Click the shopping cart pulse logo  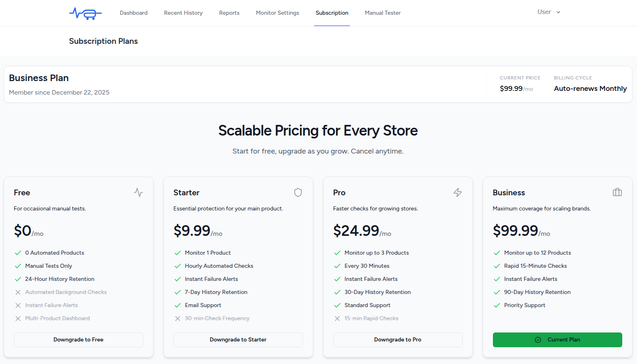click(86, 13)
